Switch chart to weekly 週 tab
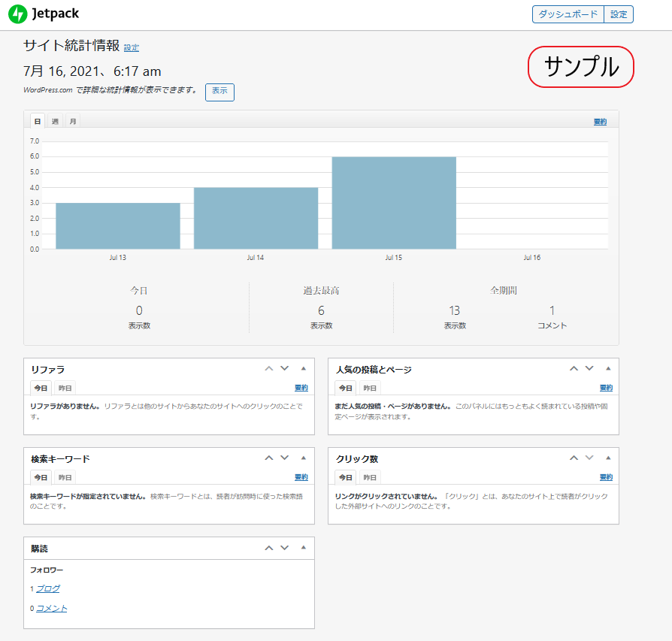 coord(55,121)
